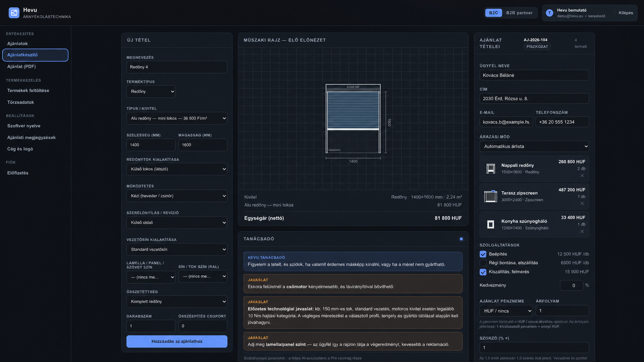Delete the Konyha szúnyogháló item
Image resolution: width=644 pixels, height=362 pixels.
click(582, 232)
